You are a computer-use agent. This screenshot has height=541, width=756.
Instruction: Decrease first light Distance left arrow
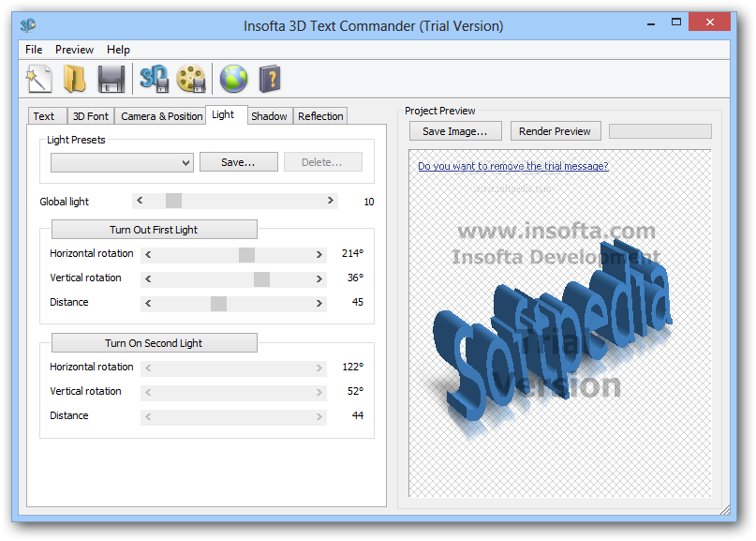[x=148, y=304]
